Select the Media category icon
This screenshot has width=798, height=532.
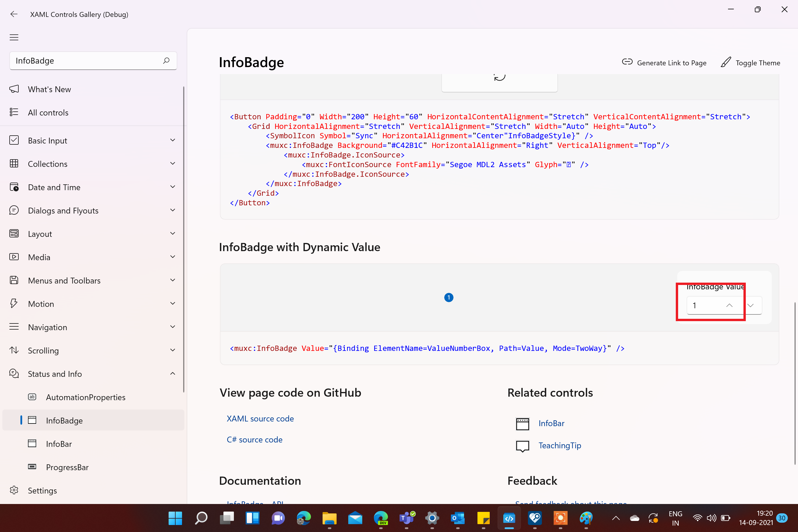click(14, 257)
